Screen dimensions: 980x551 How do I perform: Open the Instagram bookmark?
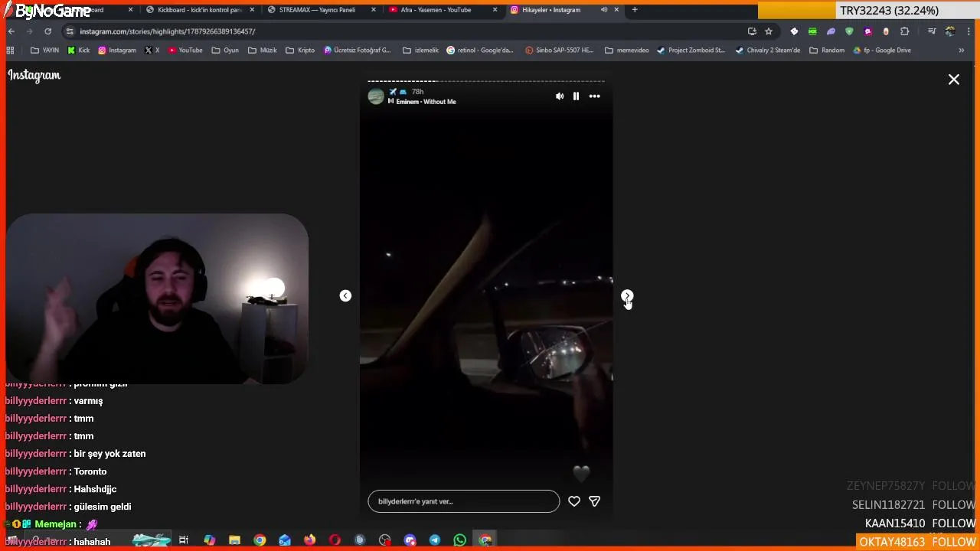tap(117, 51)
